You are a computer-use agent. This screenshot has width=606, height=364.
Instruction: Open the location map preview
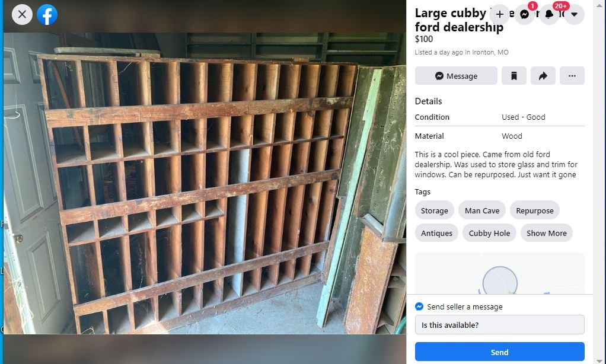[500, 273]
